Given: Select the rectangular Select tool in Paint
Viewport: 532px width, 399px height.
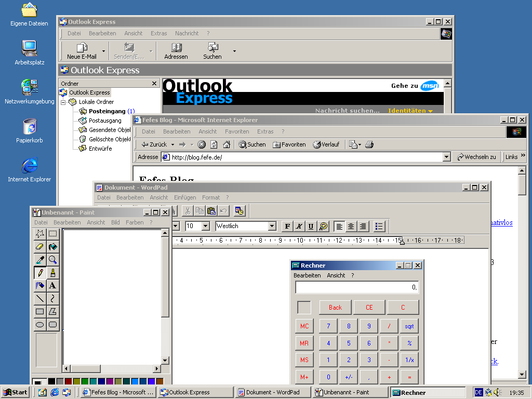Looking at the screenshot, I should [52, 234].
